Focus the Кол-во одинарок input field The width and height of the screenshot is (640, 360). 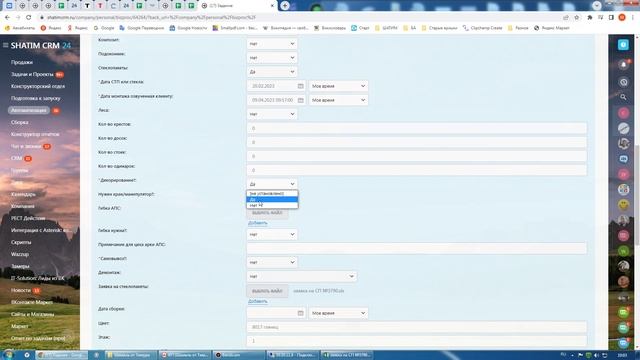tap(417, 170)
